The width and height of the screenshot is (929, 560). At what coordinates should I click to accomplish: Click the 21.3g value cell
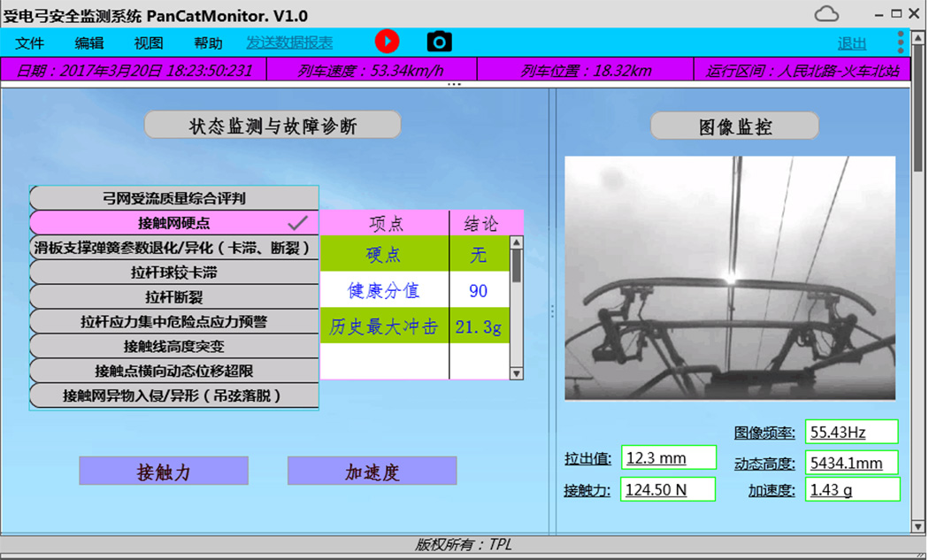coord(480,326)
